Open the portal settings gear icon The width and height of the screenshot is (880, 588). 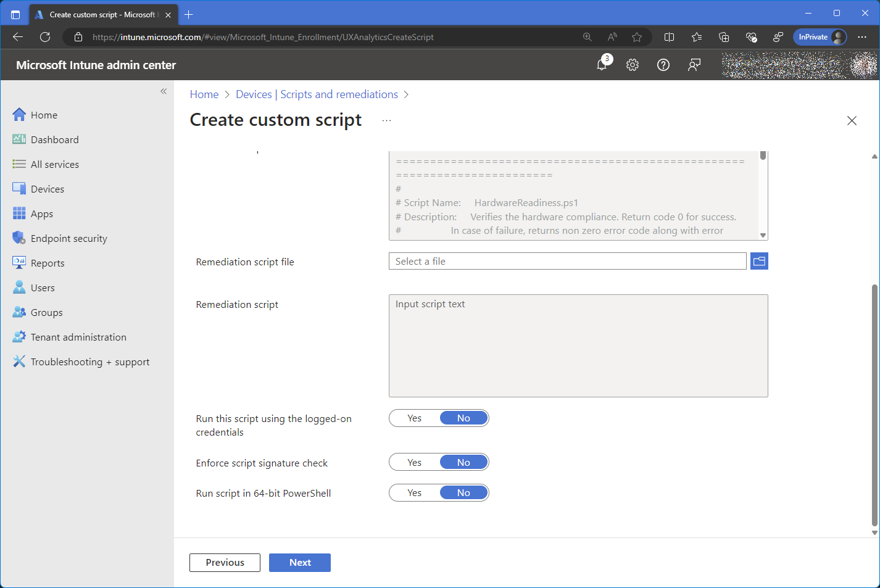point(633,65)
